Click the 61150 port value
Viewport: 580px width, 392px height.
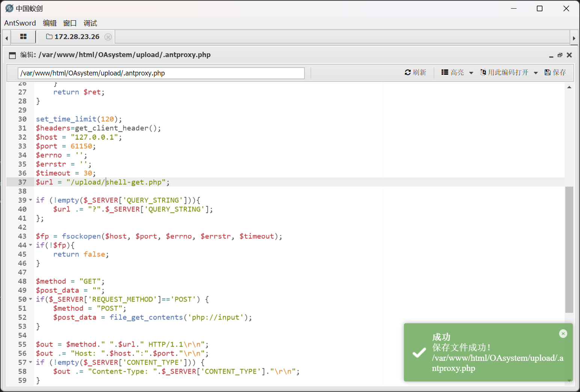tap(81, 146)
